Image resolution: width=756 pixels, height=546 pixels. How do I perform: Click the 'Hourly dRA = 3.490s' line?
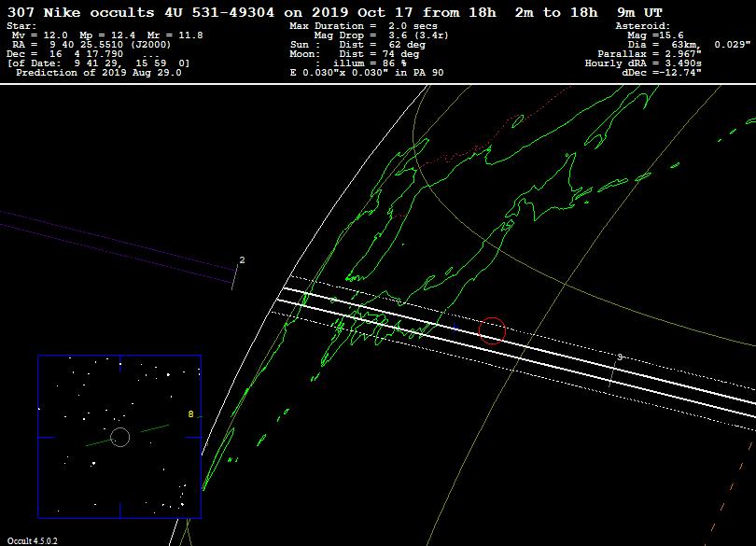tap(643, 63)
